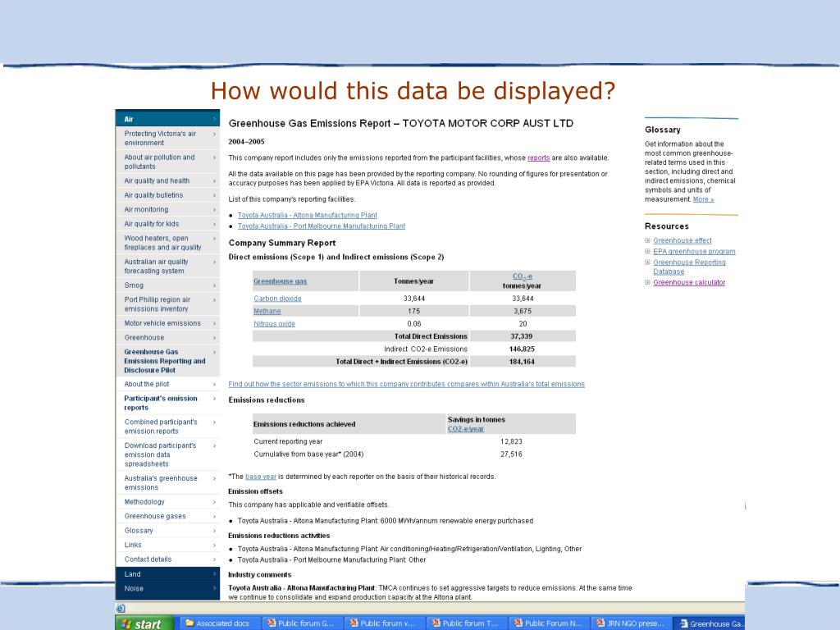The width and height of the screenshot is (840, 630).
Task: Go to Motor vehicle emissions
Action: pos(167,323)
